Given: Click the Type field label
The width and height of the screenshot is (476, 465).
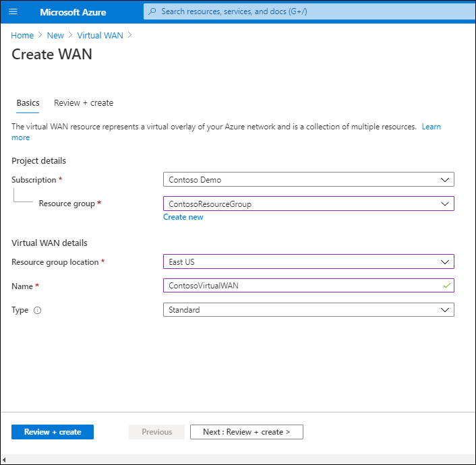Looking at the screenshot, I should 20,310.
